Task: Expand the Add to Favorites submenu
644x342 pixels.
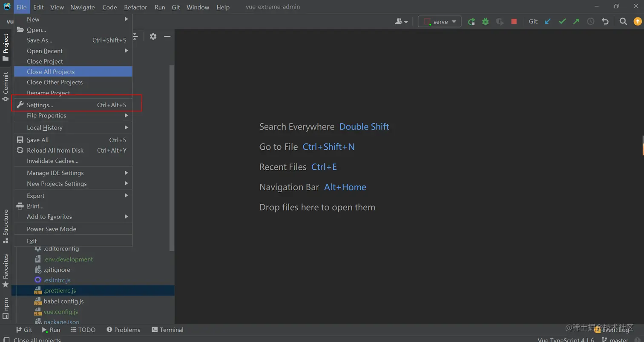Action: [x=73, y=217]
